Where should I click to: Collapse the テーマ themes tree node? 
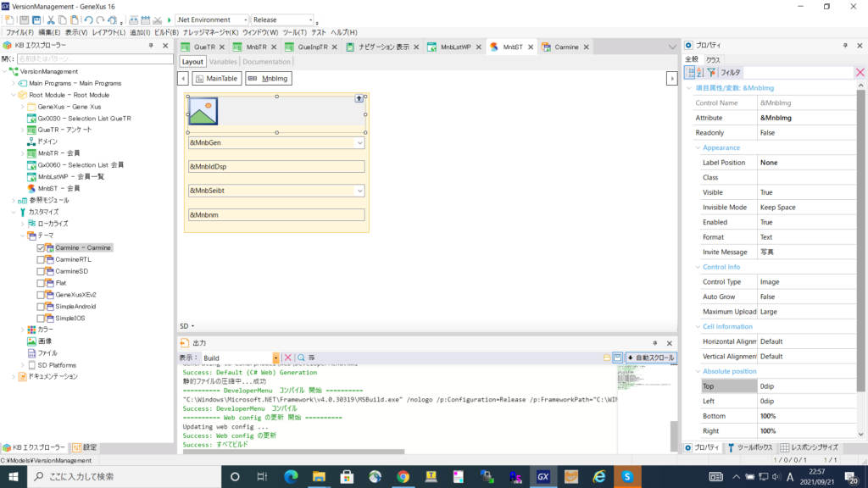(23, 236)
